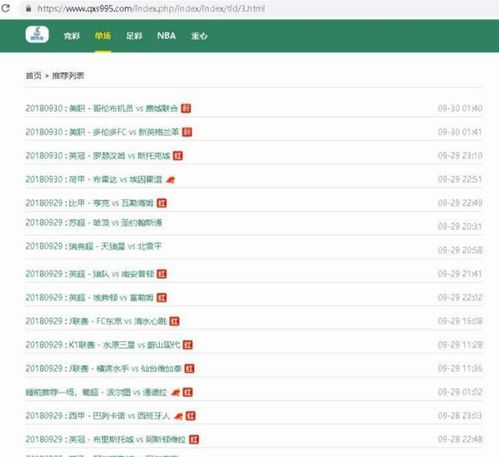Click the timestamp 09-29 22:02
The image size is (499, 457).
click(460, 298)
